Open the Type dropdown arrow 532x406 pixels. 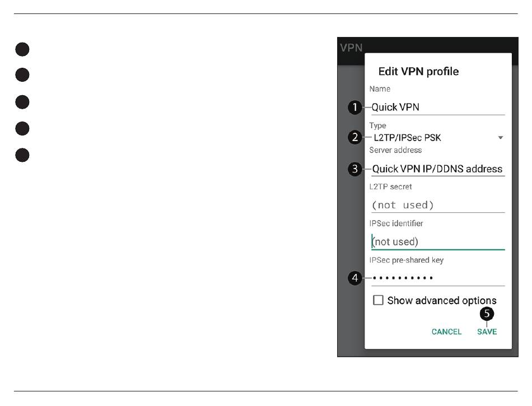501,138
